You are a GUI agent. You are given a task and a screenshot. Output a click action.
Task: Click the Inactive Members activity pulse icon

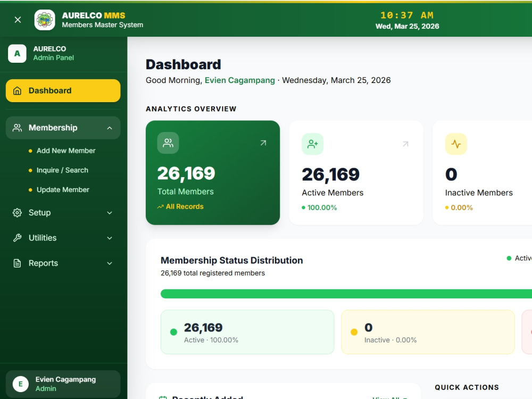click(456, 144)
